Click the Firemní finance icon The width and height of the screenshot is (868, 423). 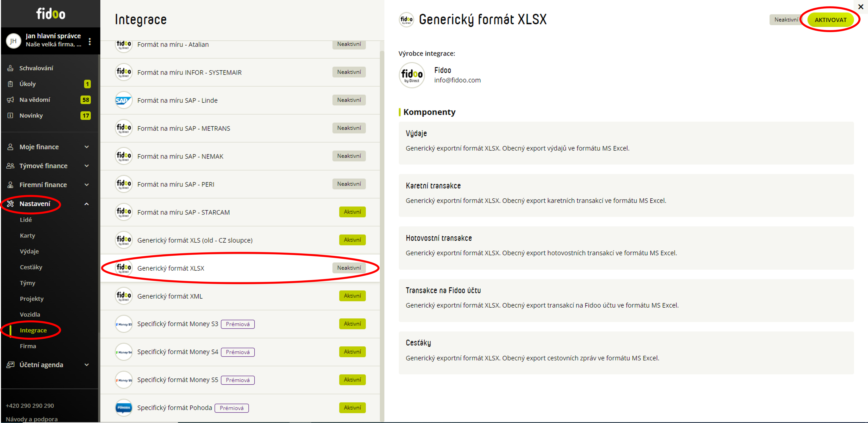pos(10,185)
